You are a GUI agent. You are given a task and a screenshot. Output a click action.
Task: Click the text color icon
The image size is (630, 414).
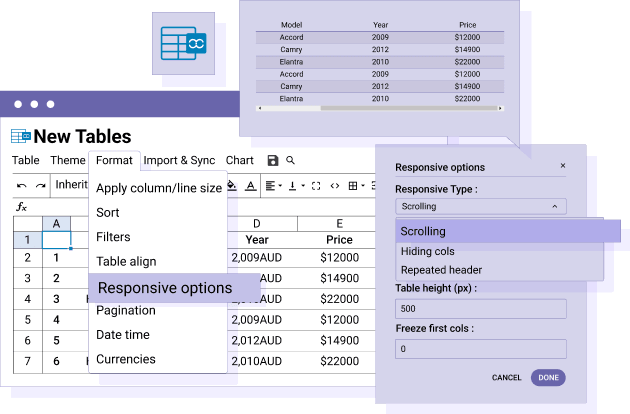coord(251,185)
